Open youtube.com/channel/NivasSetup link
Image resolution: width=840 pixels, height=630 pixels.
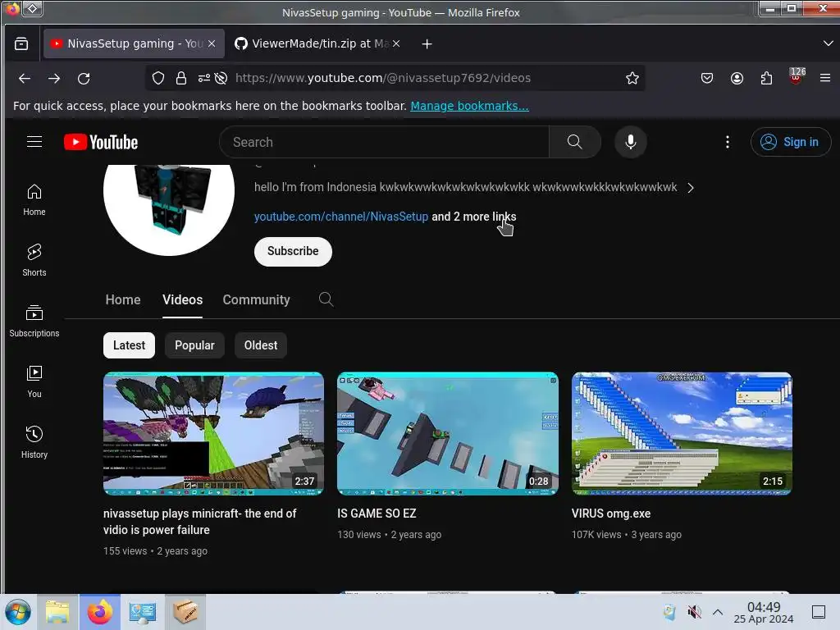(341, 217)
